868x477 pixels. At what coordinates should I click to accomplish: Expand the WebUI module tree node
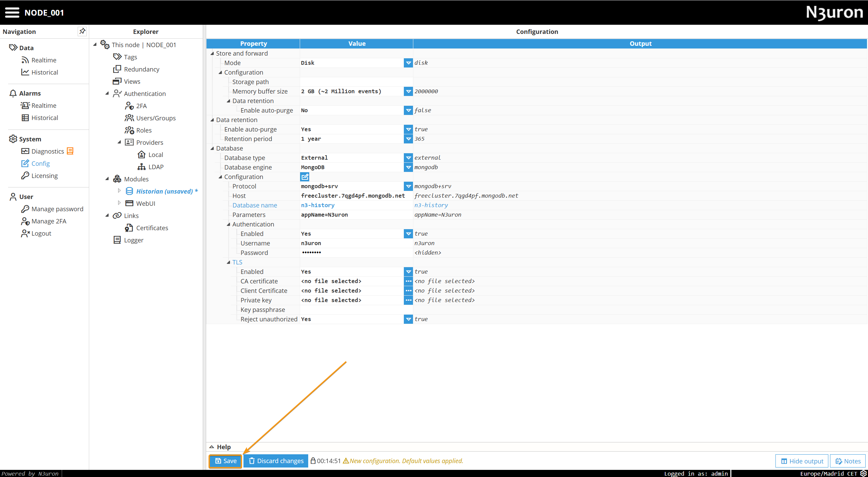click(x=119, y=203)
